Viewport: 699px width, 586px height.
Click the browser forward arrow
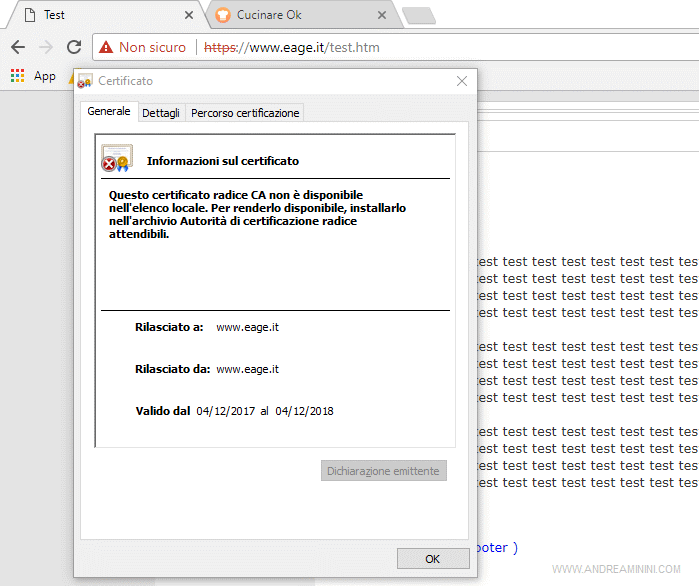coord(45,47)
